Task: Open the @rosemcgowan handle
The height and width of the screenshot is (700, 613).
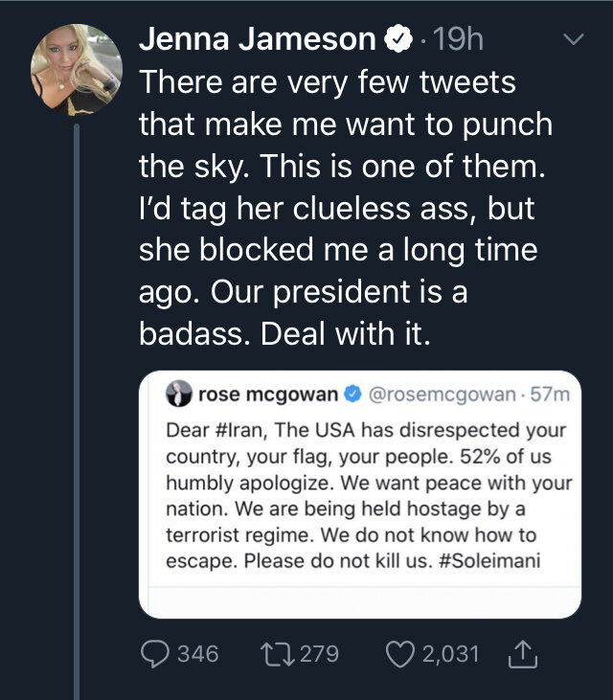Action: (x=442, y=395)
